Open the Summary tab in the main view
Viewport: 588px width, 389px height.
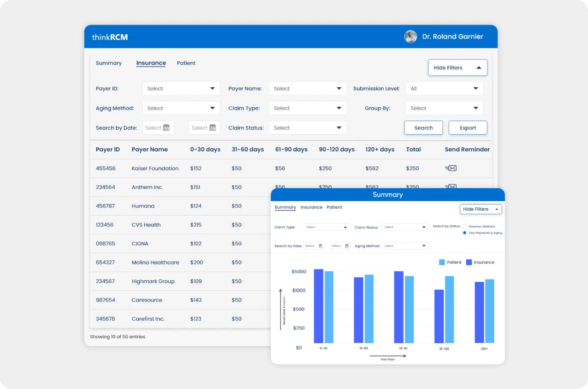point(108,63)
